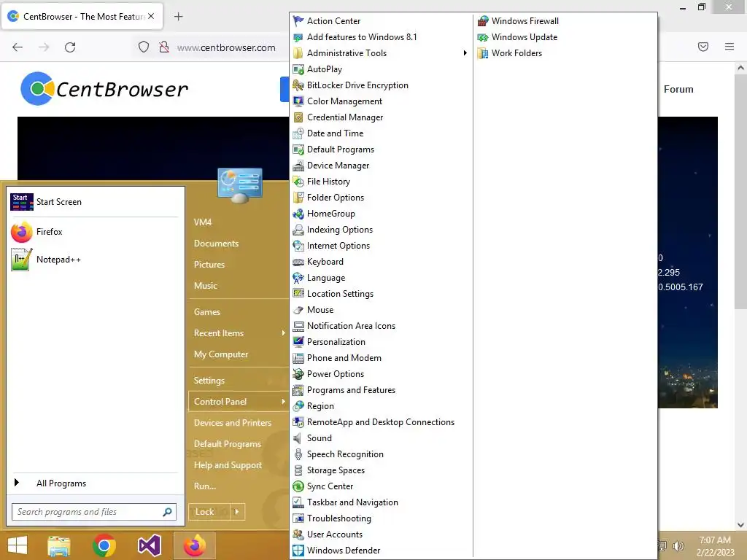
Task: Click the Windows Defender icon
Action: 298,550
